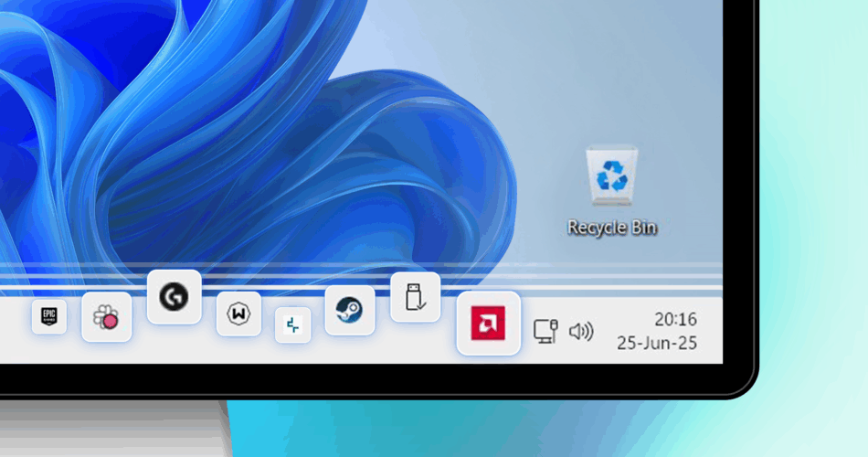Open Logitech G HUB from the tray
The image size is (868, 457).
(174, 297)
